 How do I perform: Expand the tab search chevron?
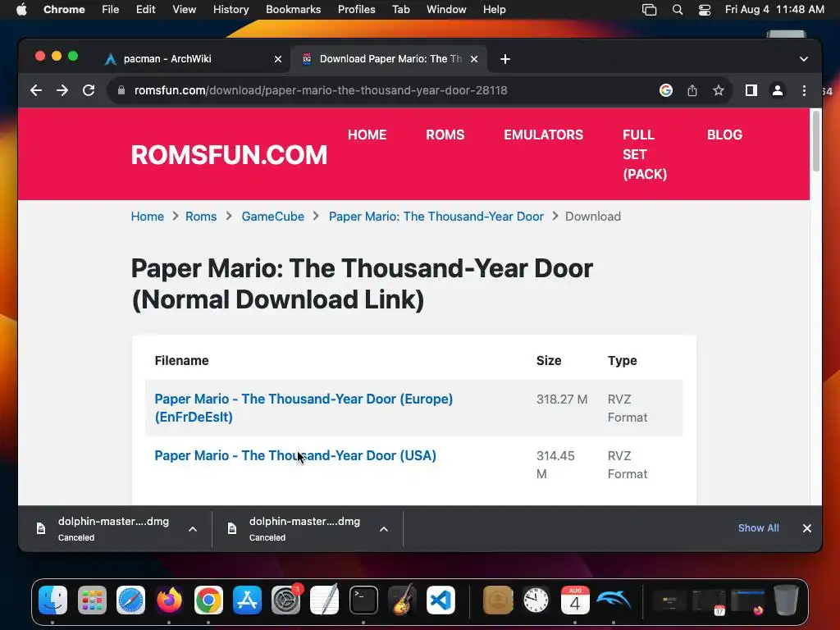804,59
